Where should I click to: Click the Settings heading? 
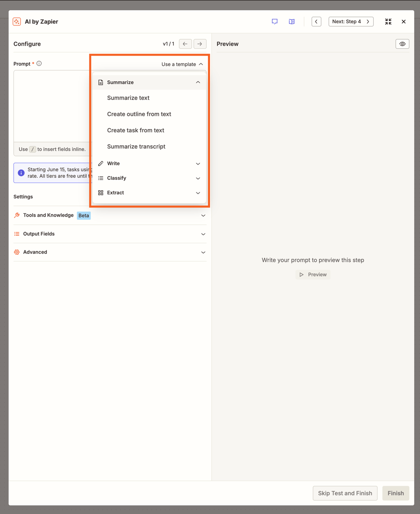pyautogui.click(x=23, y=197)
